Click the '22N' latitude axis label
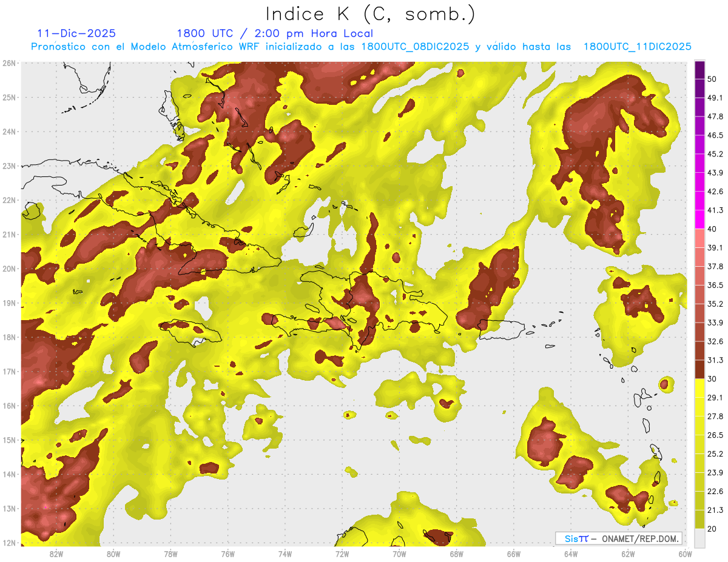Screen dimensions: 728x562 (9, 200)
